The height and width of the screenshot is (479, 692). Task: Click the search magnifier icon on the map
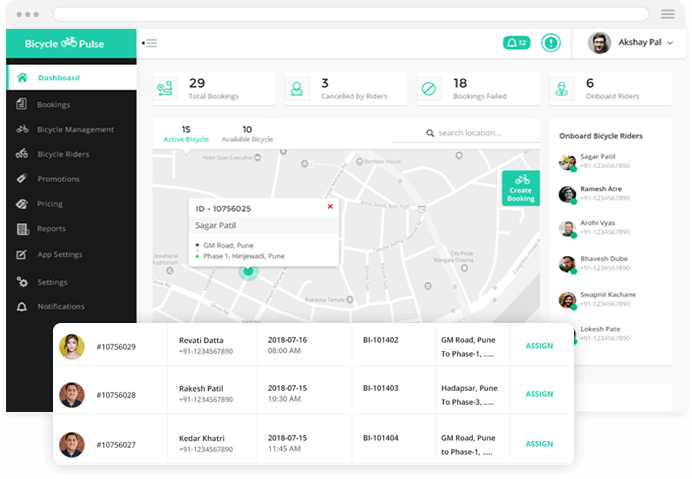point(430,133)
